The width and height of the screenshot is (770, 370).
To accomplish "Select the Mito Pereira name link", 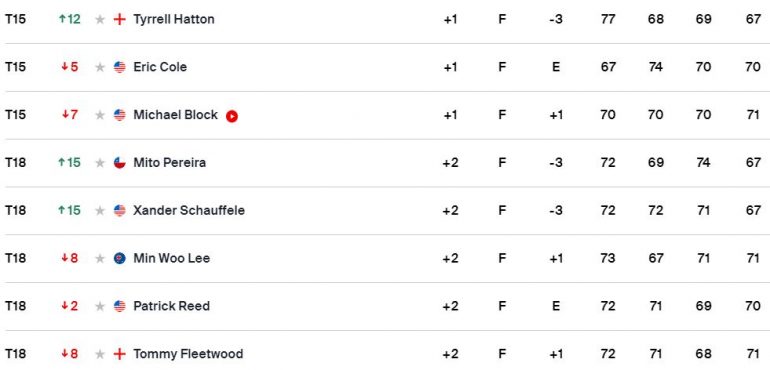I will (169, 163).
